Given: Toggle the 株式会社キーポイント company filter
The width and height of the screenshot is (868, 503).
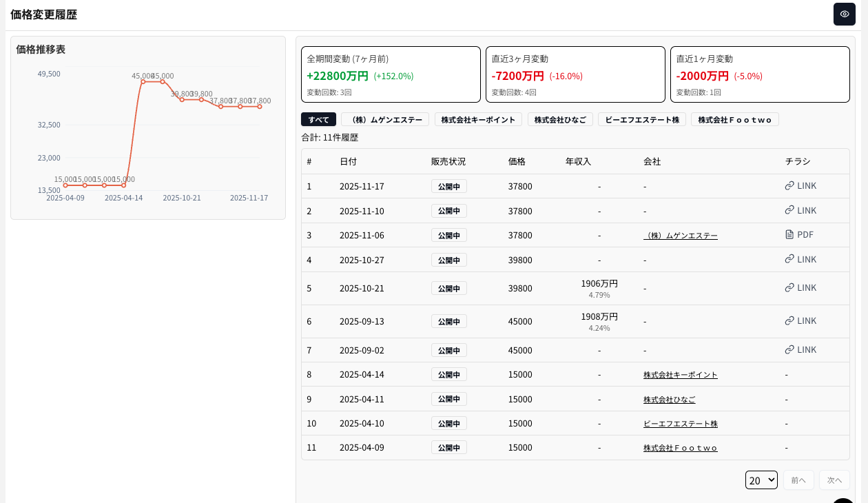Looking at the screenshot, I should point(478,119).
